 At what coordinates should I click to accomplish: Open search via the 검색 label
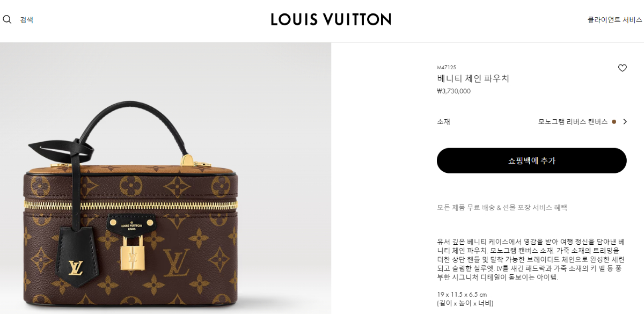pyautogui.click(x=26, y=20)
